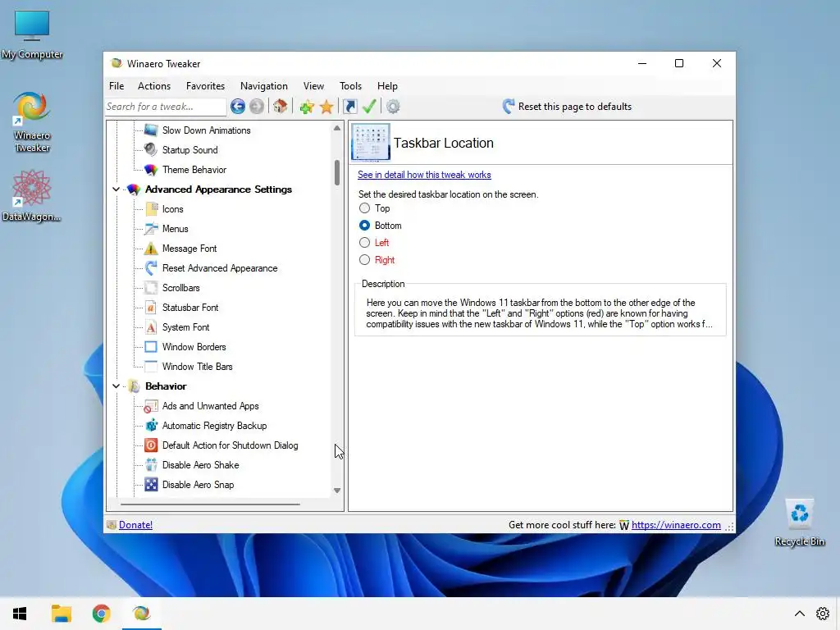Click the Automatic Registry Backup icon
The image size is (840, 630).
click(x=151, y=426)
